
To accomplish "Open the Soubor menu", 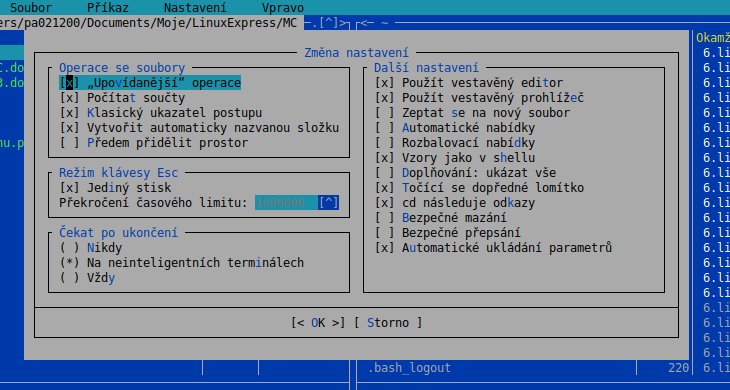I will point(31,7).
